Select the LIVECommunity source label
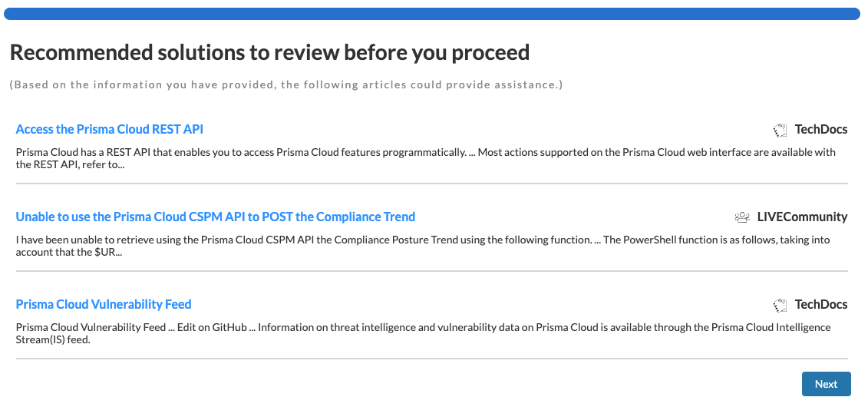 click(801, 217)
